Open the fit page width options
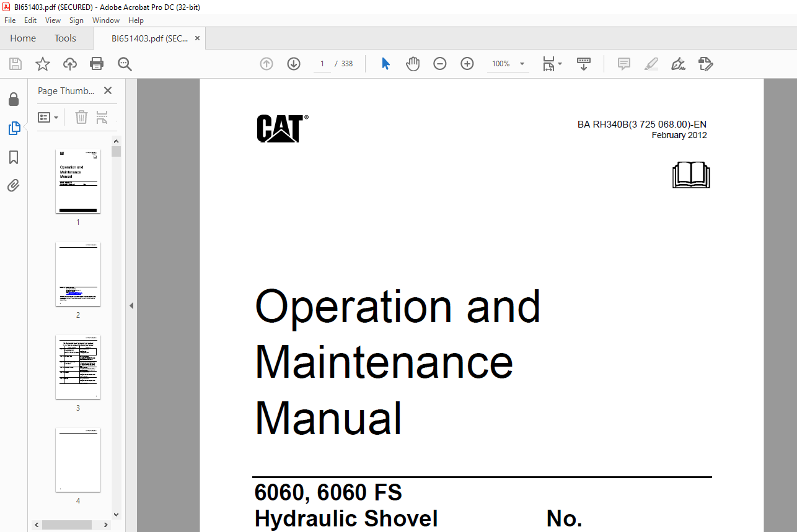The width and height of the screenshot is (797, 532). tap(552, 64)
